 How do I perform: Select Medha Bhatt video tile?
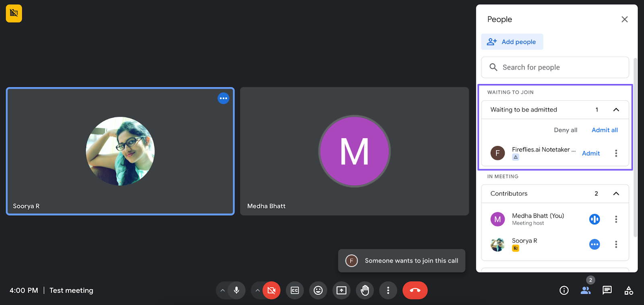[355, 151]
